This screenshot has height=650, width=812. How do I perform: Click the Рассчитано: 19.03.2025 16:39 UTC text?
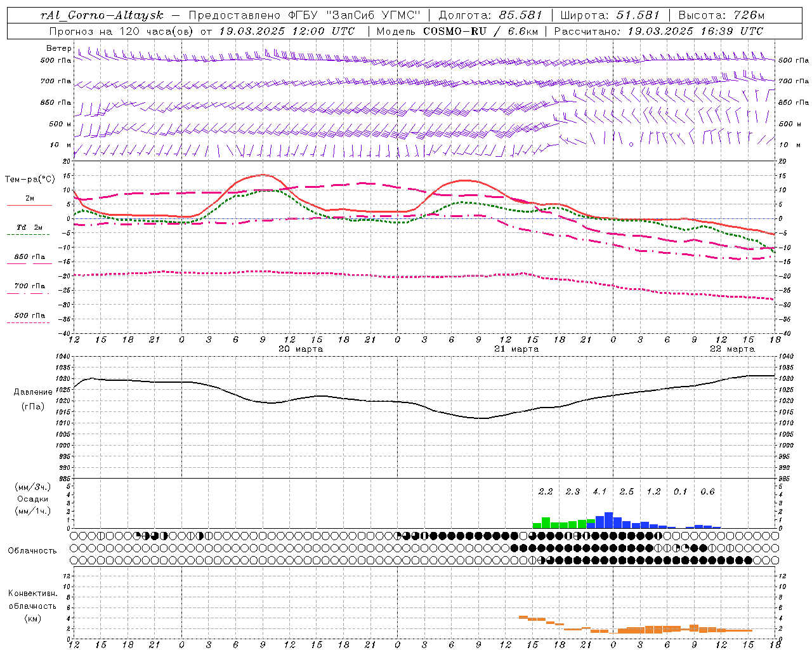pyautogui.click(x=658, y=31)
